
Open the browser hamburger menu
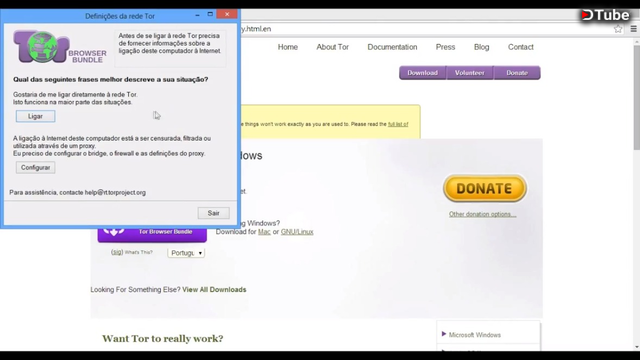pos(633,29)
